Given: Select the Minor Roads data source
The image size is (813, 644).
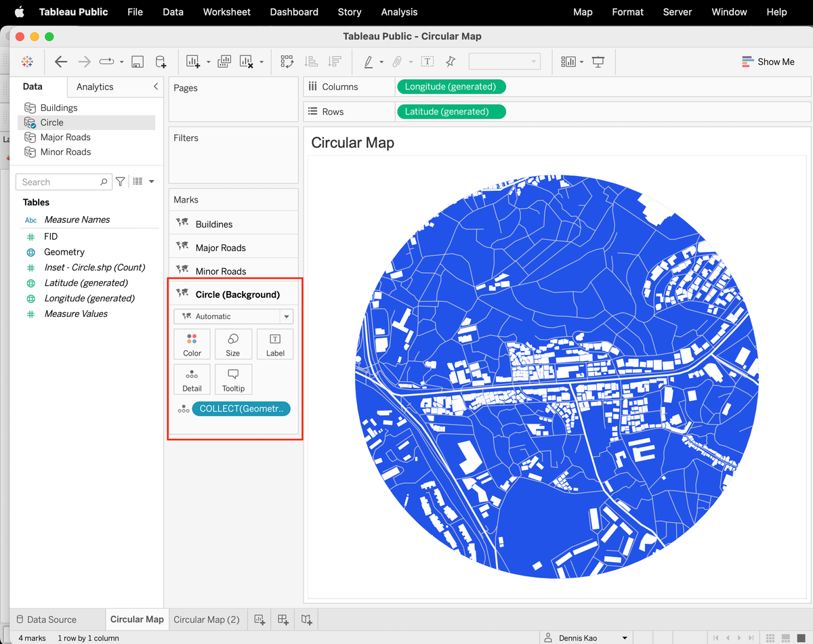Looking at the screenshot, I should coord(66,152).
